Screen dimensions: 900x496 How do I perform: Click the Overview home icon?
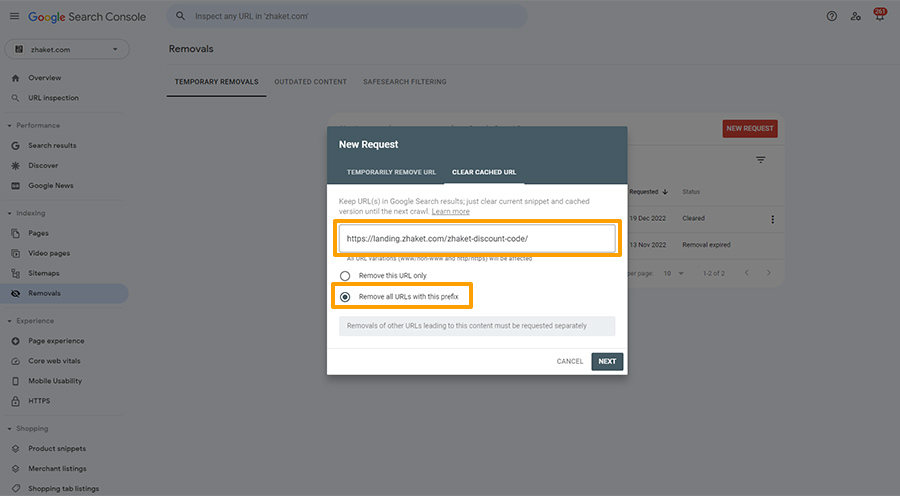tap(15, 78)
